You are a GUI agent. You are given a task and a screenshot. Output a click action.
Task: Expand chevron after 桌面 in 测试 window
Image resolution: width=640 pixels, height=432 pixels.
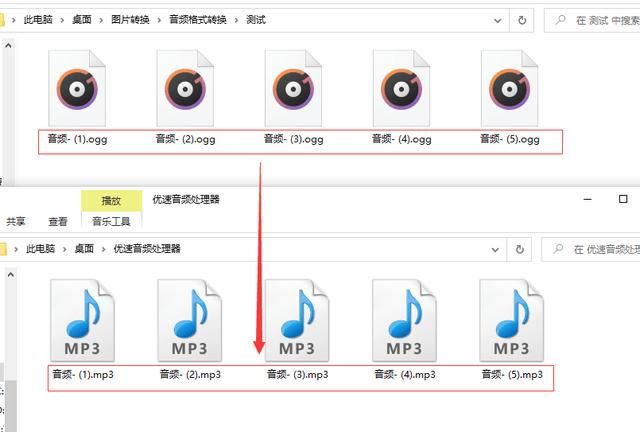[101, 20]
